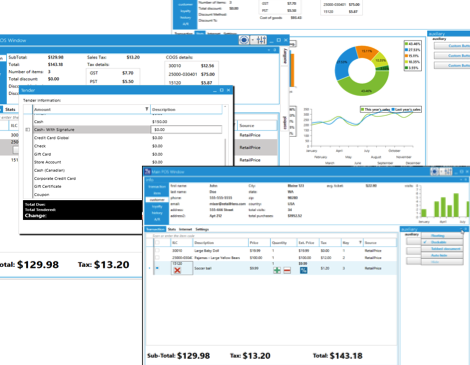Select the Corporate Credit Card tender row
The image size is (470, 365).
[x=88, y=178]
